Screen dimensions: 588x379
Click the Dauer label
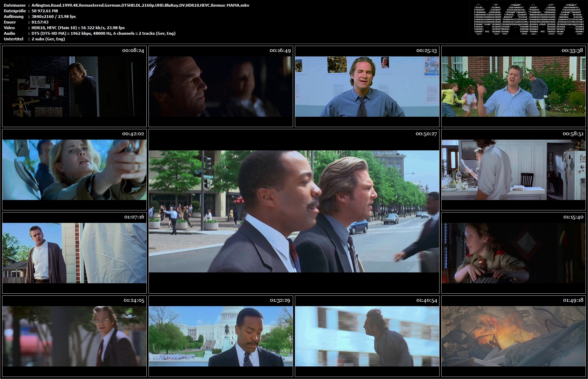[10, 22]
